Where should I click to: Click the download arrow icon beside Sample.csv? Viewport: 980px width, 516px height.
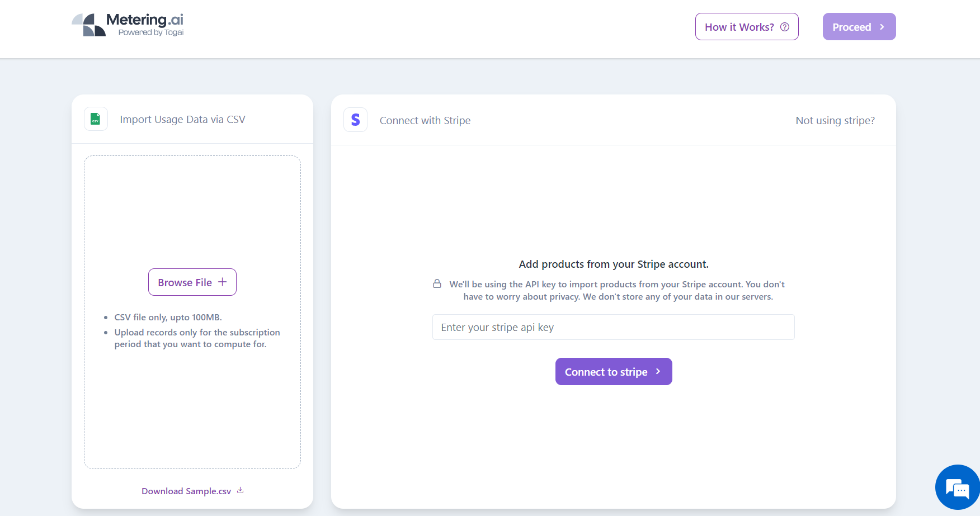pyautogui.click(x=240, y=490)
